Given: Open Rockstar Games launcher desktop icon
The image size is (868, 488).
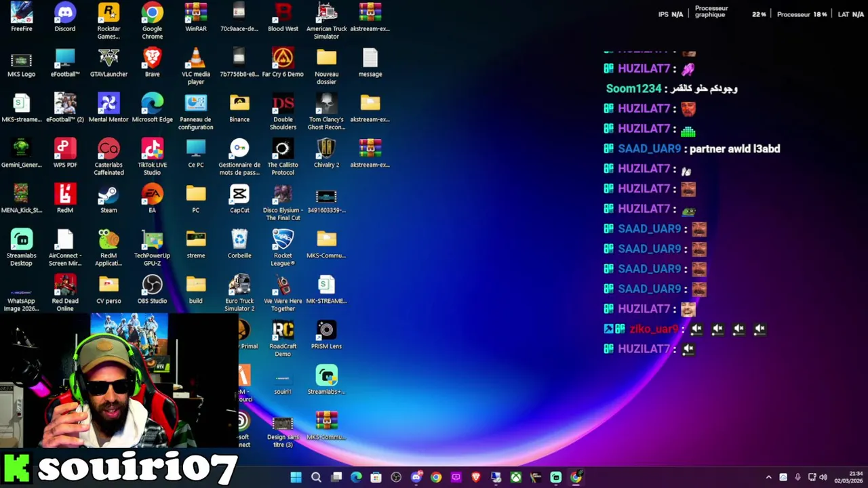Looking at the screenshot, I should coord(108,20).
